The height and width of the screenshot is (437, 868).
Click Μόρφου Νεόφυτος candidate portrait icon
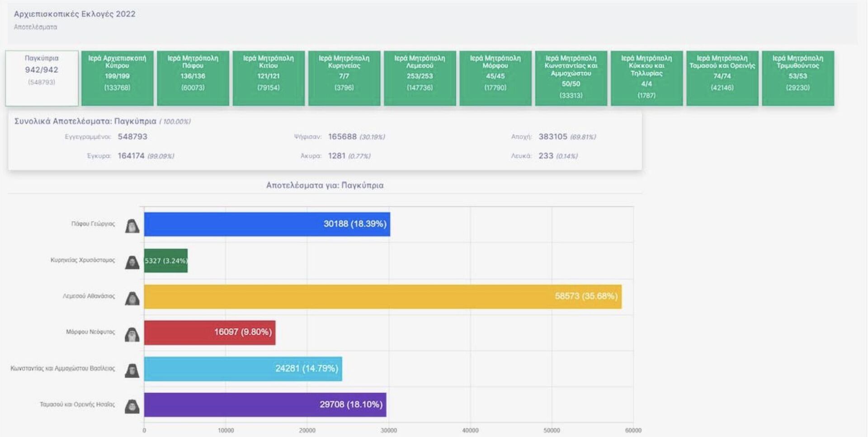tap(132, 334)
